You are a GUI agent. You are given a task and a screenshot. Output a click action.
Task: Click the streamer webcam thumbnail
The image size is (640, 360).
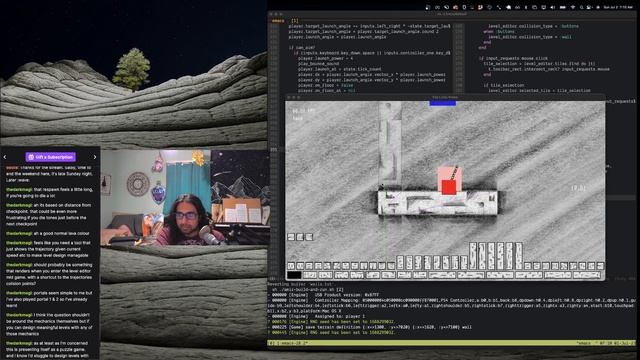click(184, 198)
